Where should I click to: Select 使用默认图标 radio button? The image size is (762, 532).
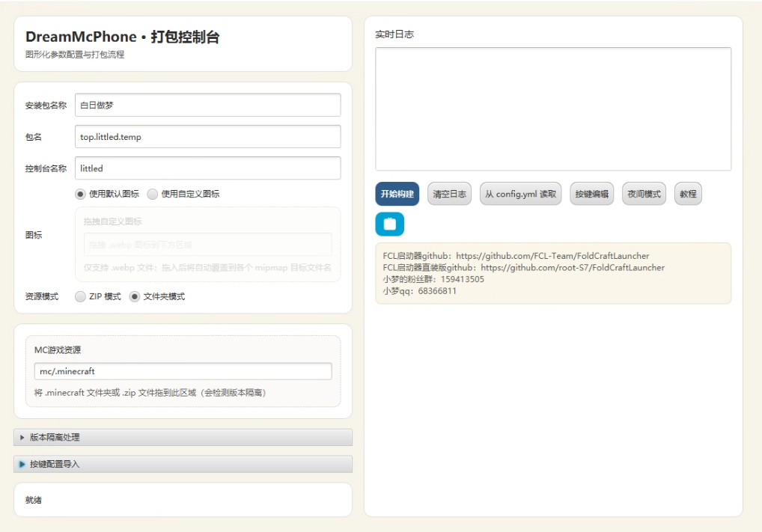point(80,194)
